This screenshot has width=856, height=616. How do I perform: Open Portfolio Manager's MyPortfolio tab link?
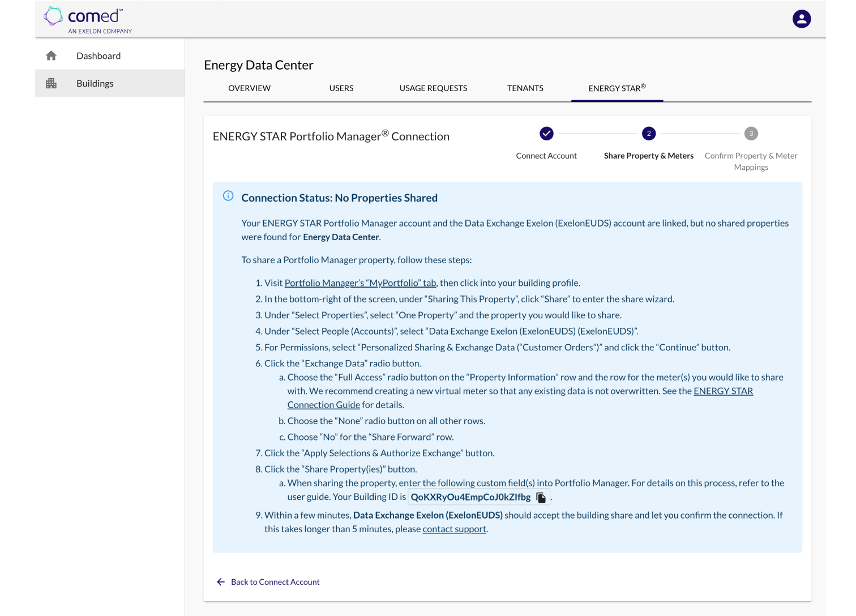360,283
